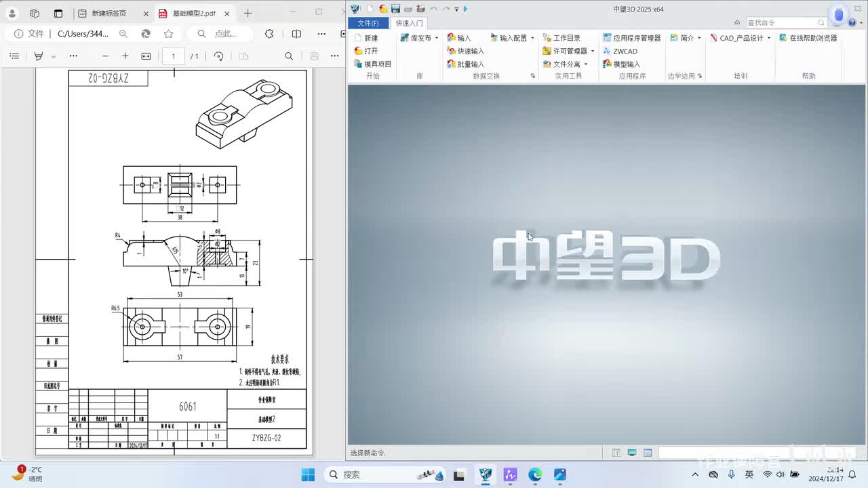This screenshot has width=868, height=488.
Task: Open the Edge profile avatar
Action: tap(12, 13)
